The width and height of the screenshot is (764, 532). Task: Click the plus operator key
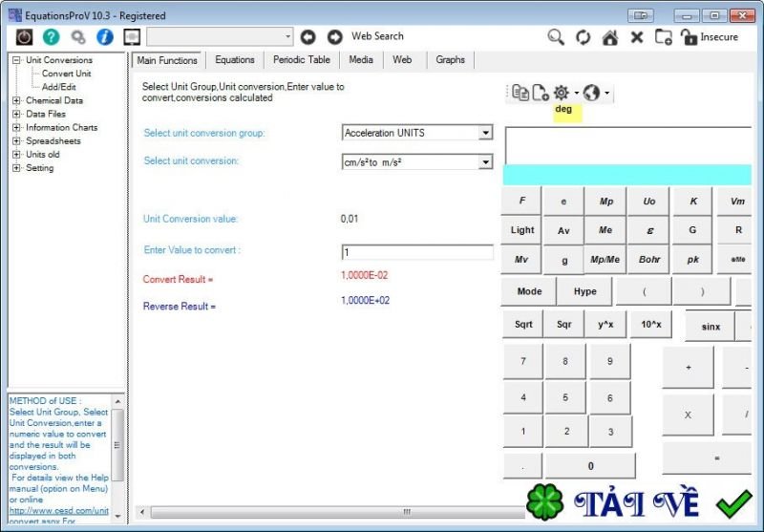tap(688, 368)
